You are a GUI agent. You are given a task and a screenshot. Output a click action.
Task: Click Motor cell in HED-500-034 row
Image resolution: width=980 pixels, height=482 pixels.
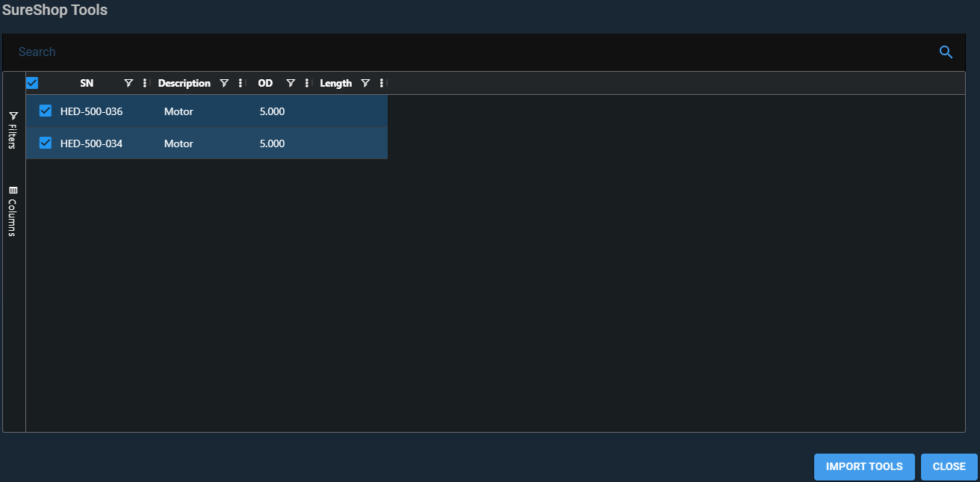(x=179, y=143)
